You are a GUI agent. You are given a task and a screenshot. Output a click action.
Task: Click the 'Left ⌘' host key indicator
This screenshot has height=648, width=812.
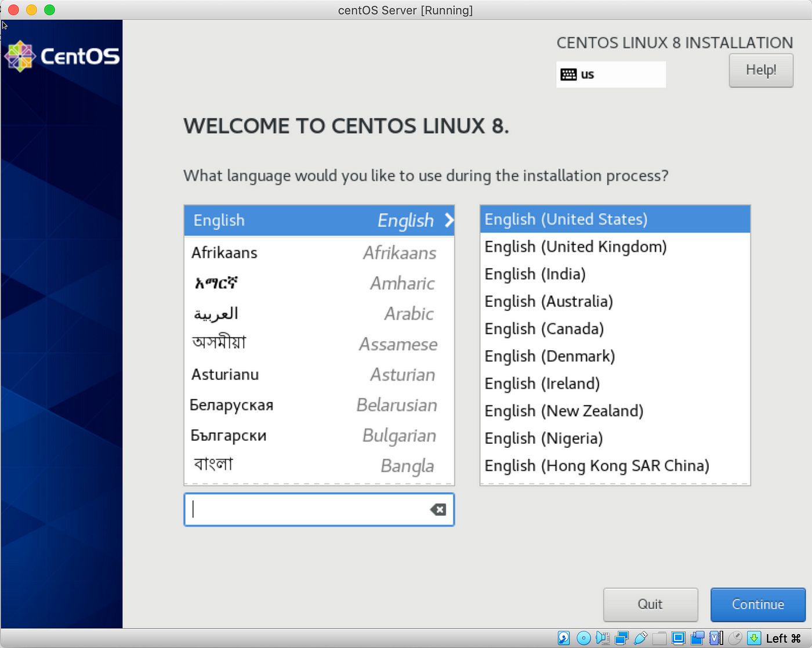tap(783, 638)
